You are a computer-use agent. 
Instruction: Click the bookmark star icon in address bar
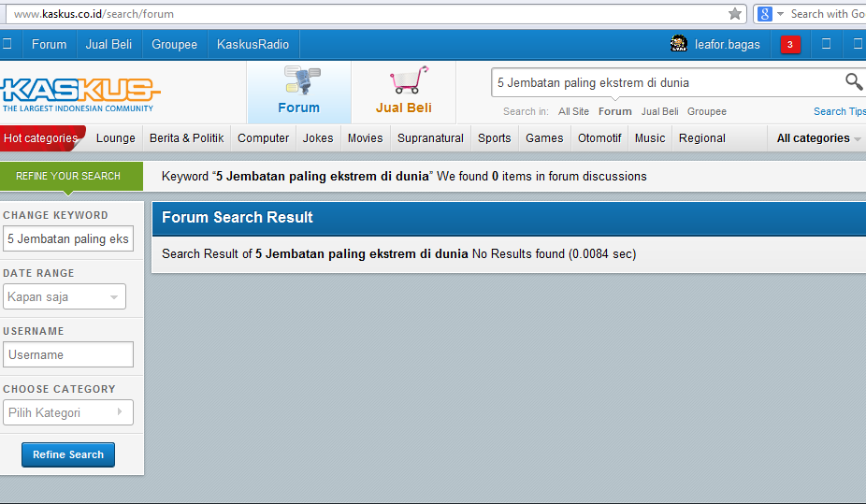pos(734,14)
